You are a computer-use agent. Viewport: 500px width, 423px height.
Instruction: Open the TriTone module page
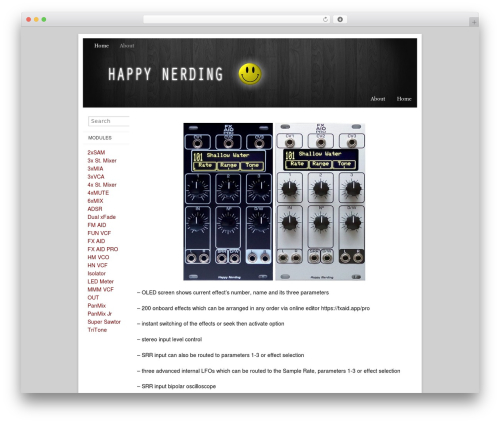tap(97, 330)
